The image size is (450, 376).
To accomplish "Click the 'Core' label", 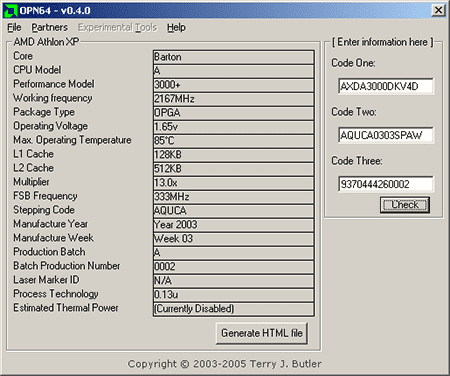I will pos(23,56).
